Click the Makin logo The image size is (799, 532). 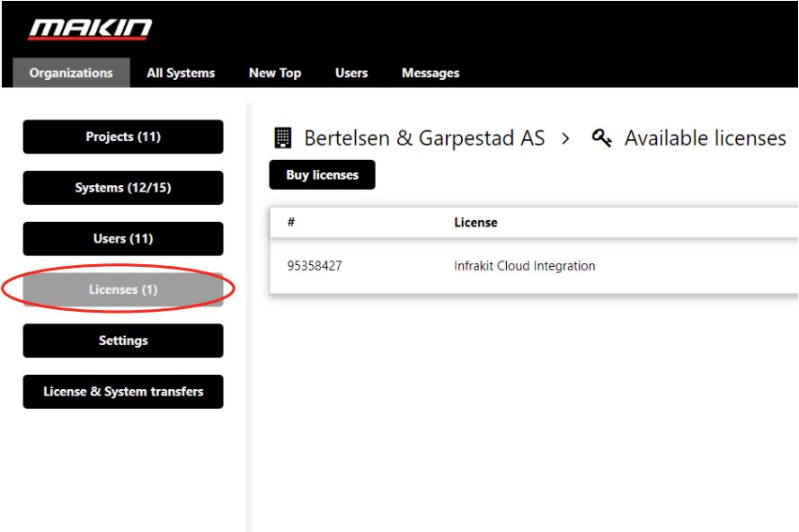[x=90, y=29]
